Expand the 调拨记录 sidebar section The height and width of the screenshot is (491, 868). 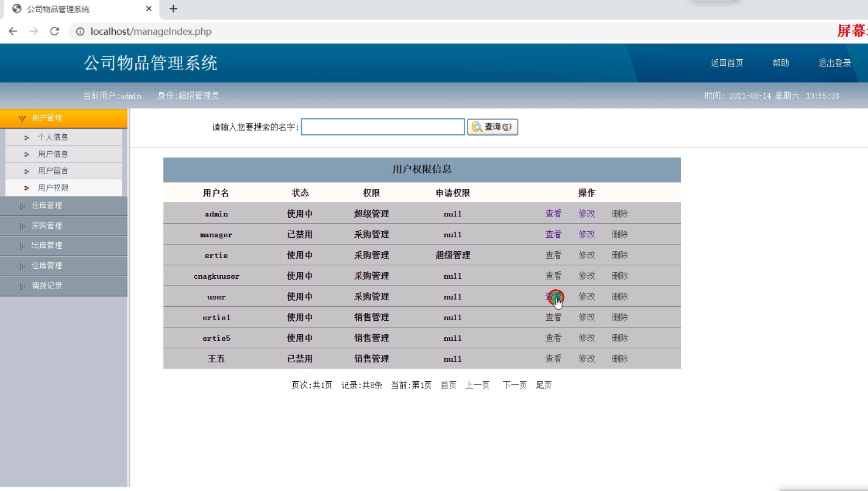[x=63, y=286]
